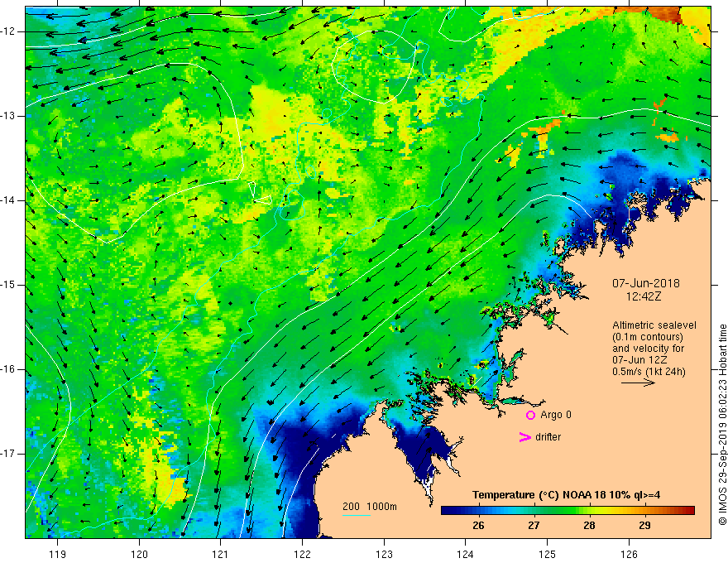
Task: Click the magenta Argo 0 circle marker
Action: pyautogui.click(x=530, y=415)
